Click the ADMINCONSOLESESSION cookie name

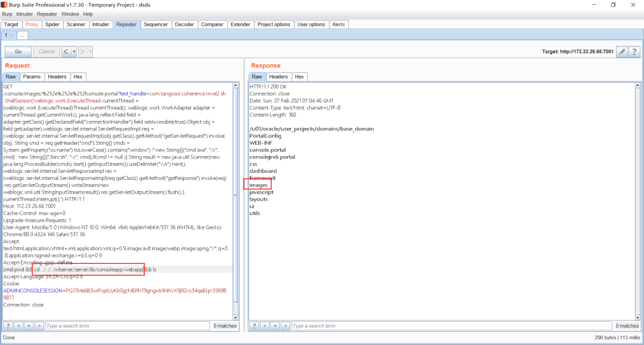coord(33,290)
